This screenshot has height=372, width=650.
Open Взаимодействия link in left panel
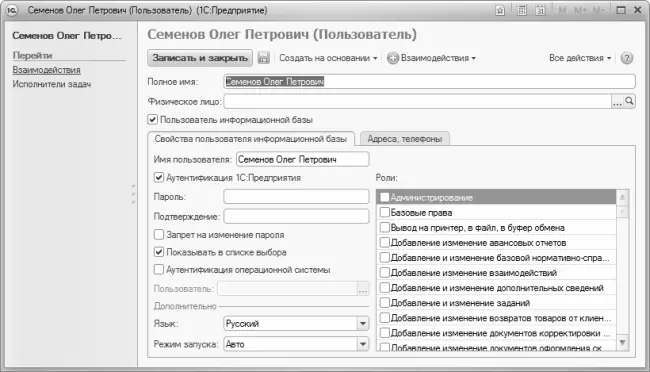click(x=46, y=70)
